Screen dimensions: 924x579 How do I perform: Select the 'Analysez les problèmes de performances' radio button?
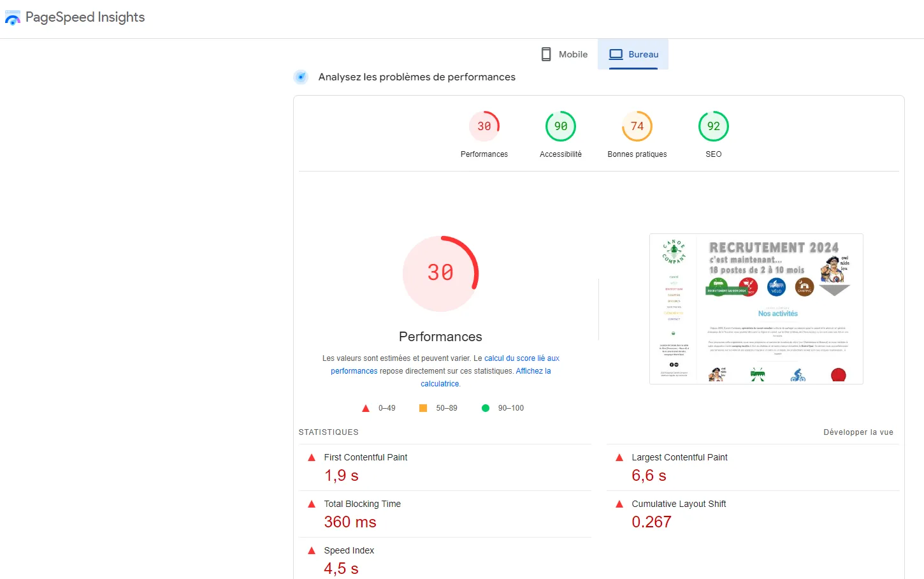point(300,77)
